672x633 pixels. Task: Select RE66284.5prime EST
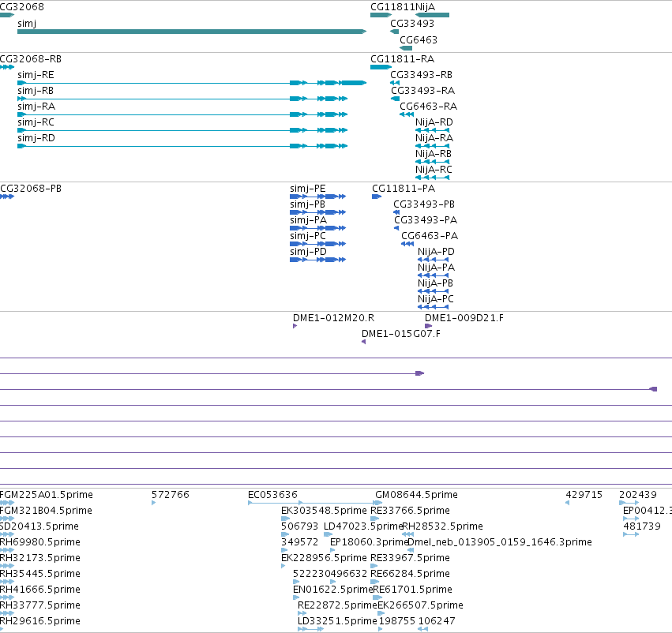pyautogui.click(x=375, y=582)
